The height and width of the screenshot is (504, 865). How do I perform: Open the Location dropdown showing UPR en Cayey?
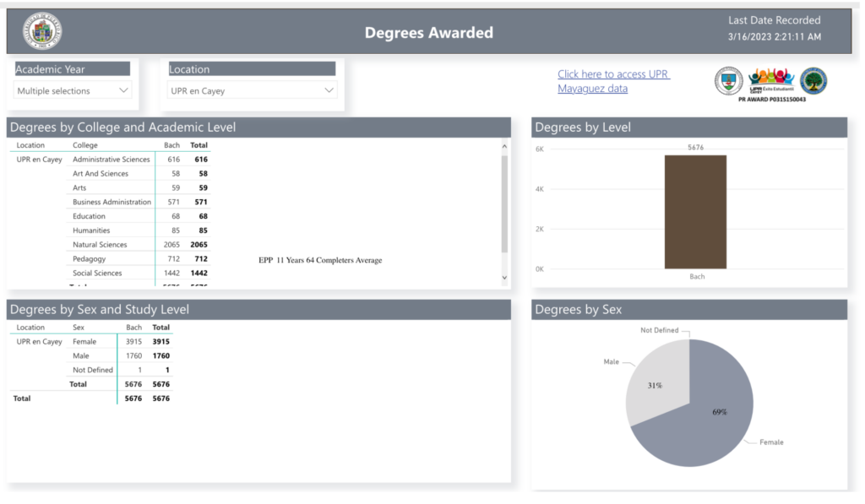[x=253, y=90]
